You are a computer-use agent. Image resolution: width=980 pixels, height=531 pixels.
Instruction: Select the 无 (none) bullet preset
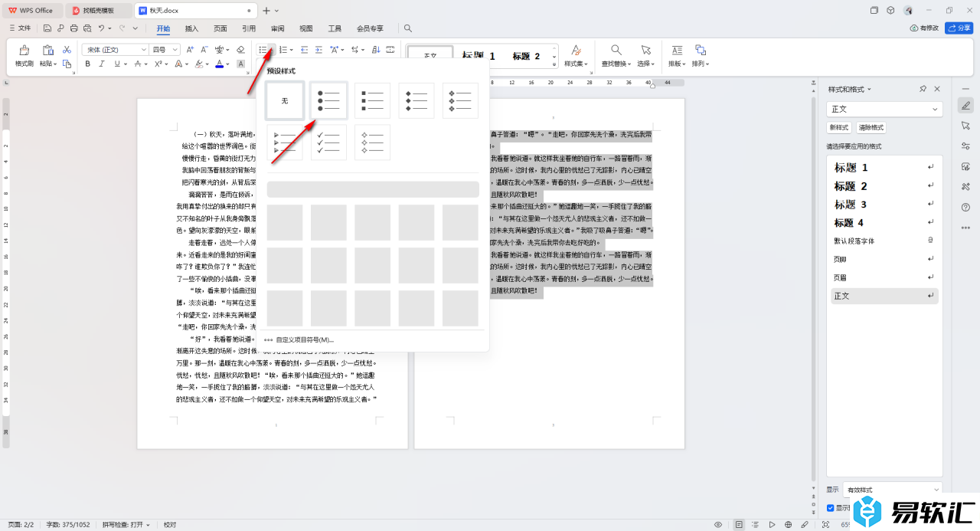click(x=285, y=101)
